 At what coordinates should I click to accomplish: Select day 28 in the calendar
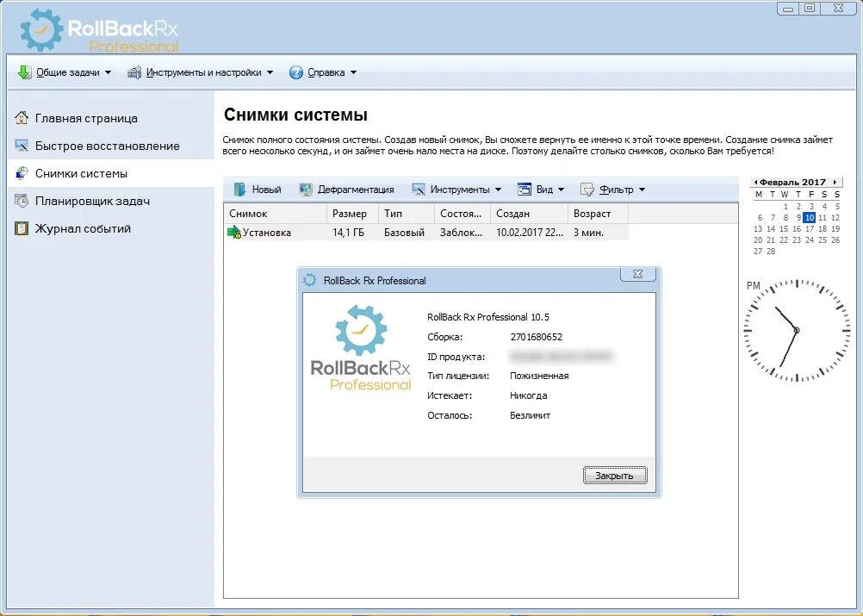[x=771, y=251]
